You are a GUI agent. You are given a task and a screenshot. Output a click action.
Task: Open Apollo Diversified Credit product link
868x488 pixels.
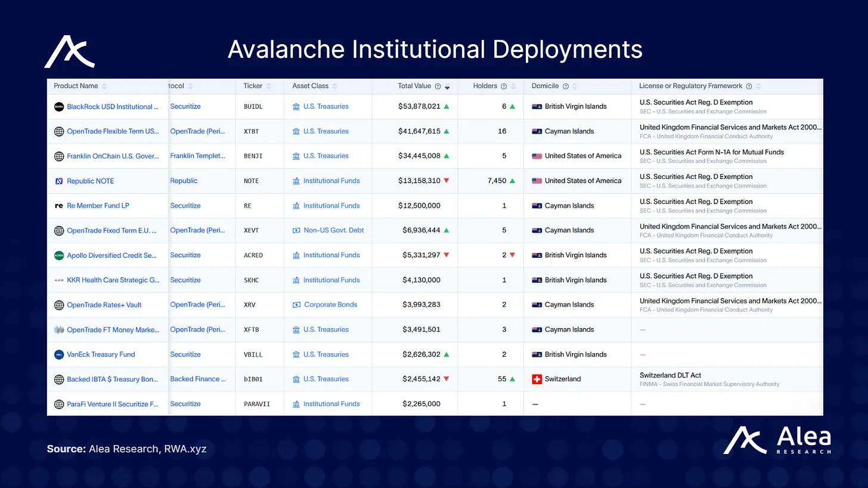(x=112, y=255)
